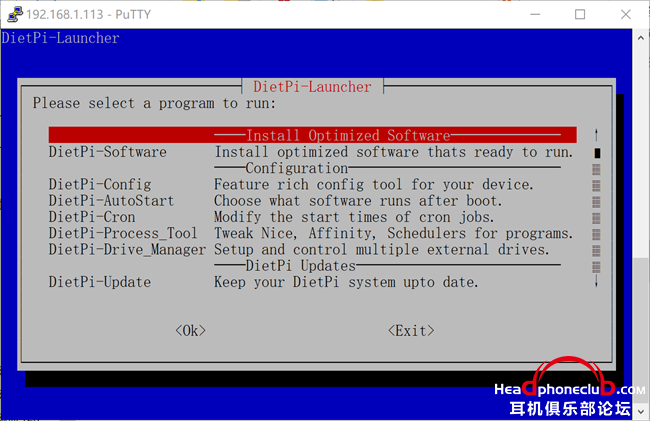The height and width of the screenshot is (421, 650).
Task: Click the PuTTY scrollbar up arrow
Action: pos(641,38)
